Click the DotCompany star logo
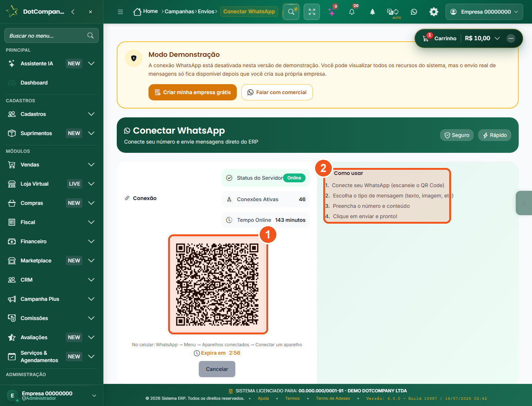532x406 pixels. [12, 11]
